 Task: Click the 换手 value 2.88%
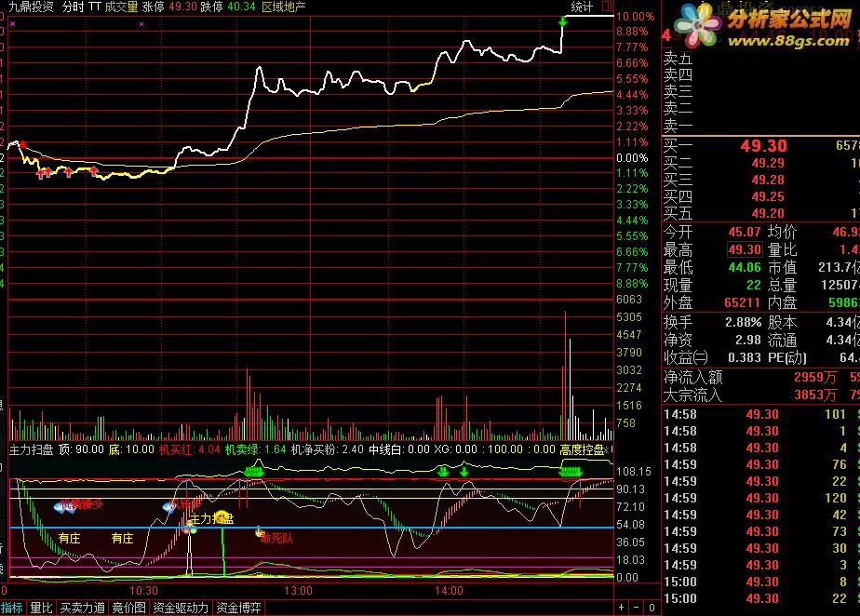pos(743,323)
